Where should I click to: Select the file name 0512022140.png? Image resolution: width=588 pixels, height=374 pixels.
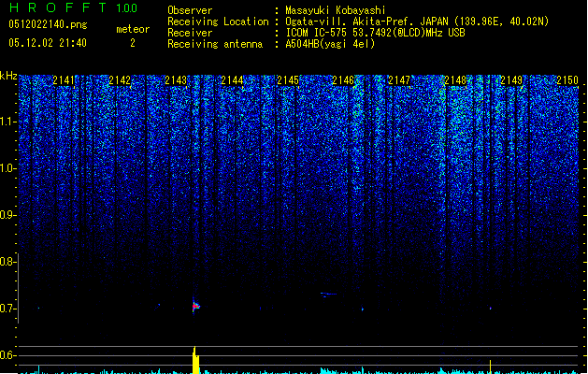click(48, 24)
